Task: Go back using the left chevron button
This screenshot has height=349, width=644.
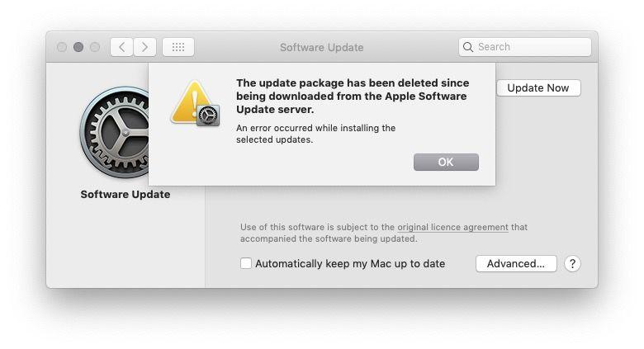Action: (121, 47)
